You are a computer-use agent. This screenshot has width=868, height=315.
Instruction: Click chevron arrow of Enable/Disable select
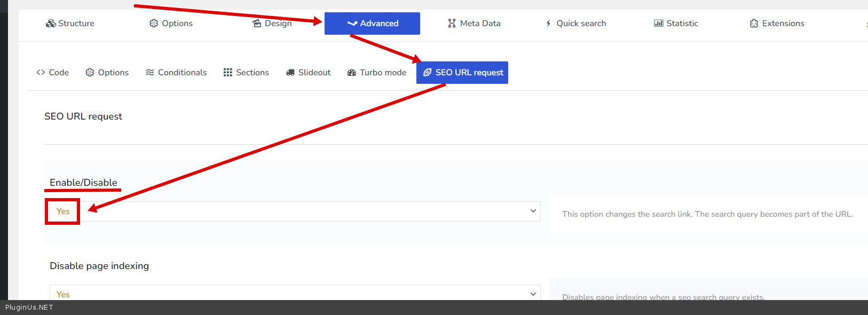[533, 211]
